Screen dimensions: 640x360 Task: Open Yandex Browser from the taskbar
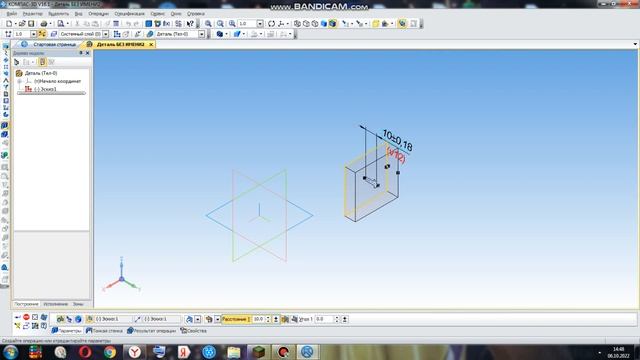[x=135, y=352]
